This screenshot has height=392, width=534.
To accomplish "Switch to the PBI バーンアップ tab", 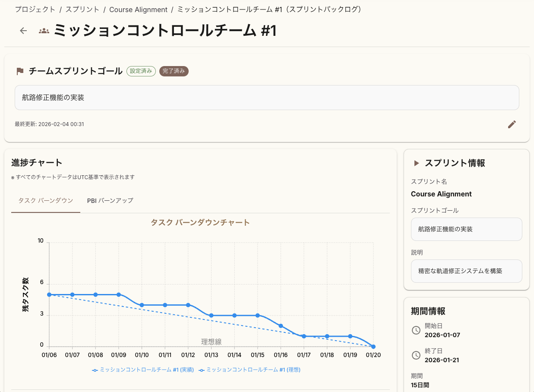I will pyautogui.click(x=110, y=200).
